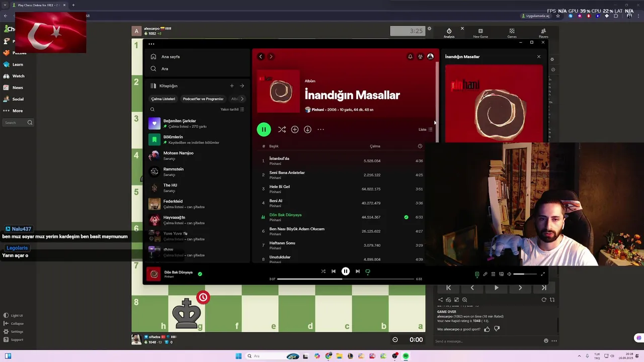Download the album with the arrow-circle icon
Screen dimensions: 644x362
[307, 129]
